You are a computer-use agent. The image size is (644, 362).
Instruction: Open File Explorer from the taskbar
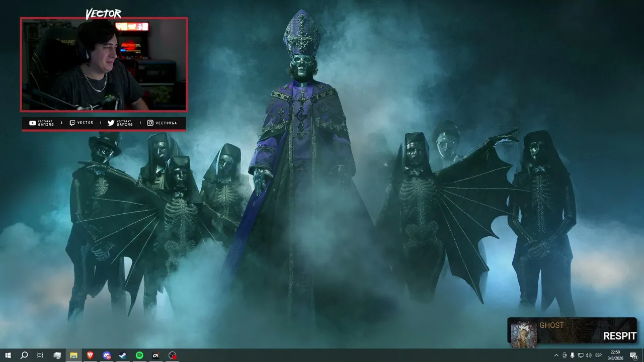[73, 355]
